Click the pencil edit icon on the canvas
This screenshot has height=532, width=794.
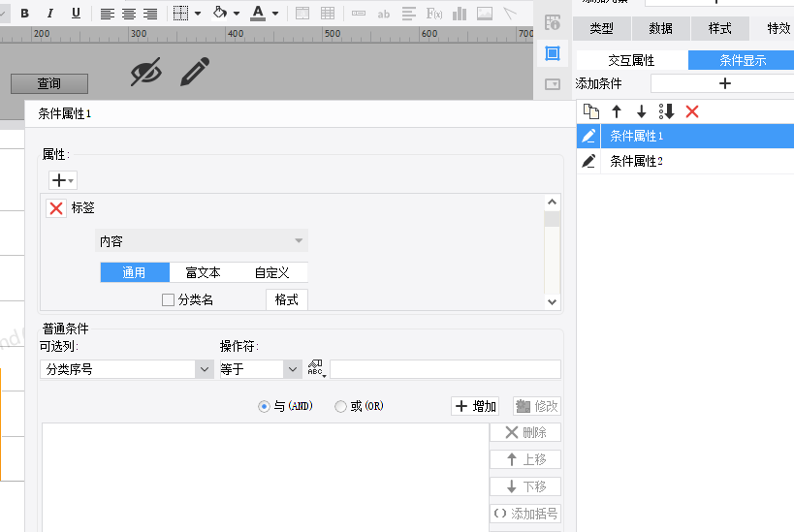click(195, 72)
